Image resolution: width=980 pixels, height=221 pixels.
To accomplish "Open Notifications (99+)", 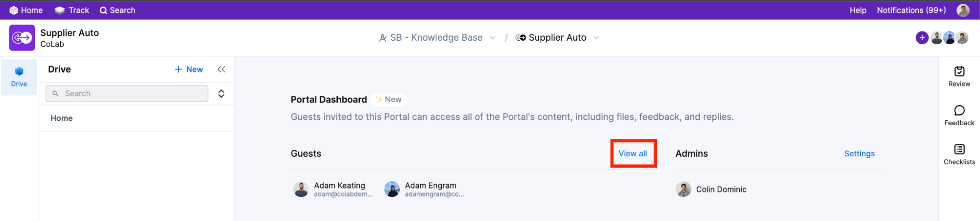I will coord(911,10).
